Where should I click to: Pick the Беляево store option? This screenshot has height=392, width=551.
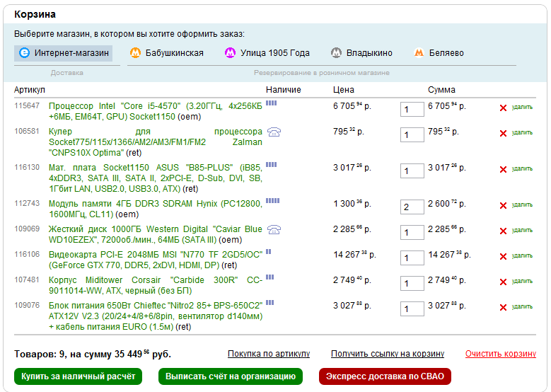coord(439,53)
